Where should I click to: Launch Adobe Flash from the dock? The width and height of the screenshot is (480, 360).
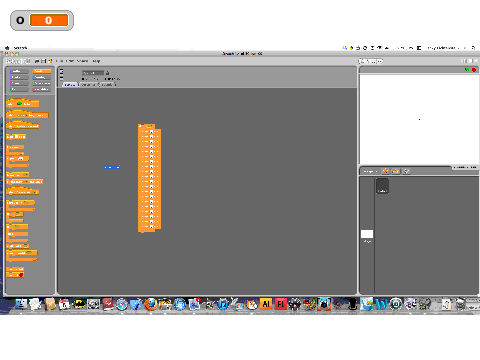[281, 304]
